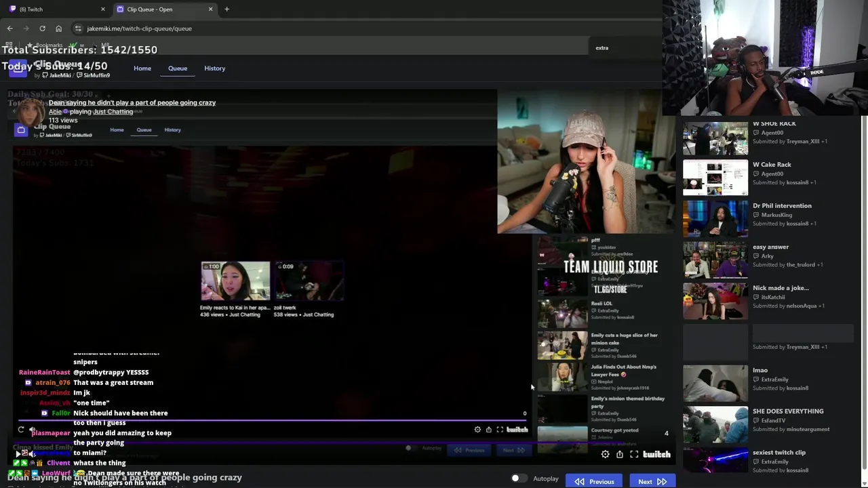Image resolution: width=868 pixels, height=488 pixels.
Task: Close the Clip Queue - Open tab
Action: tap(210, 9)
